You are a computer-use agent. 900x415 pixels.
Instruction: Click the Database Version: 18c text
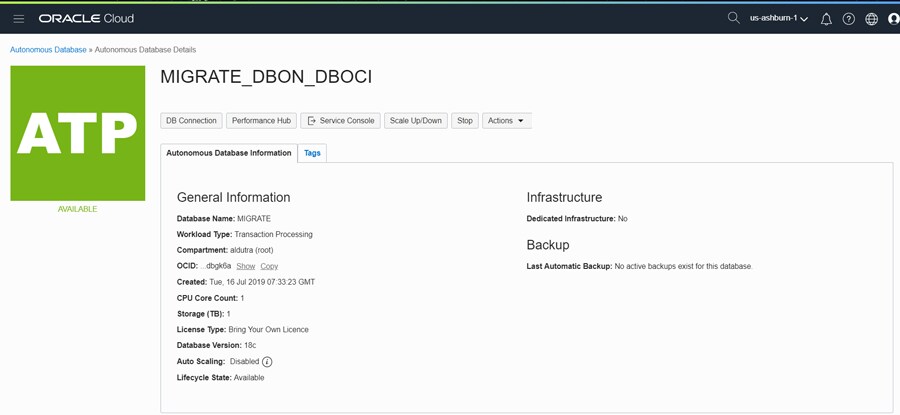click(216, 346)
